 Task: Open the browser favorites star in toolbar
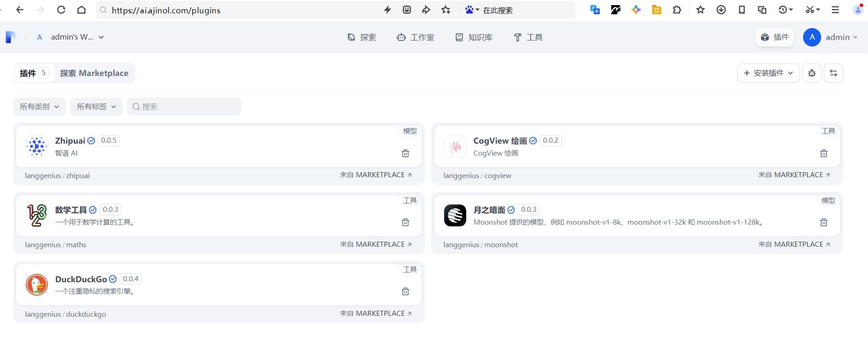pos(700,10)
